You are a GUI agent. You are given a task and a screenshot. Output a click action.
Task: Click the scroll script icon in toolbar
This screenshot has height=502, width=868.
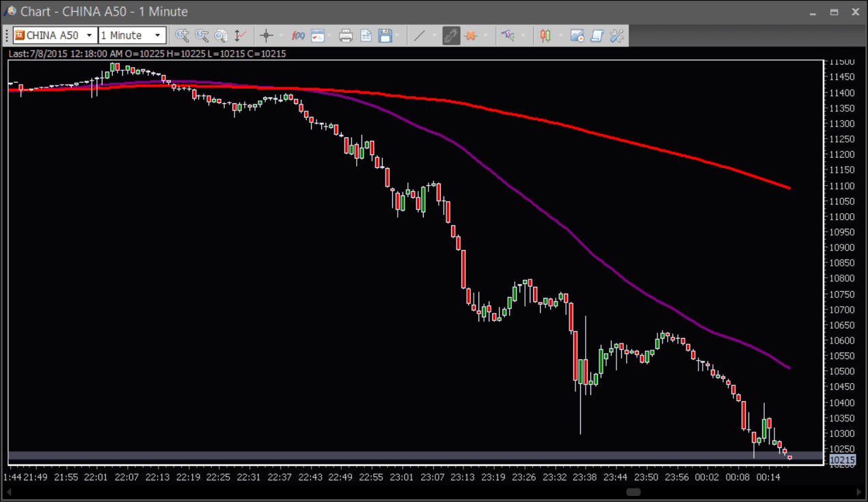coord(597,36)
